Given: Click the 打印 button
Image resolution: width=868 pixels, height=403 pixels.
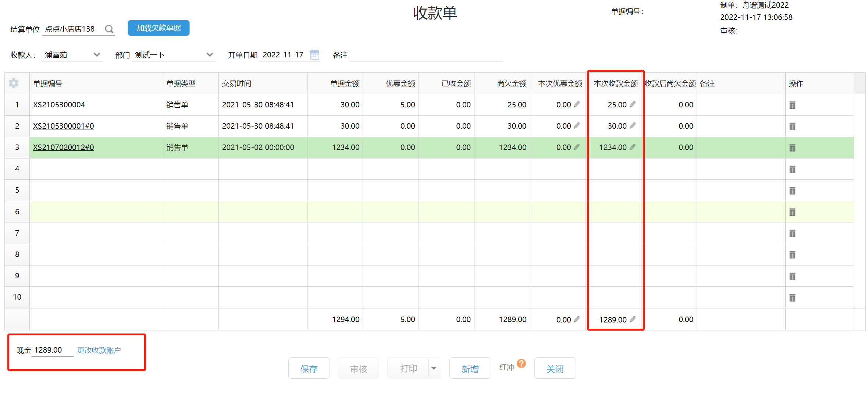Looking at the screenshot, I should click(408, 368).
